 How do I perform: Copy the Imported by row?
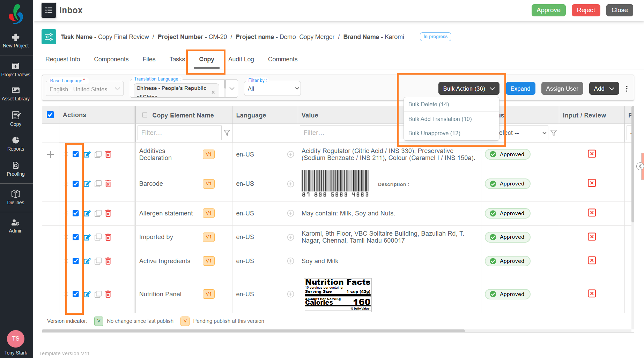click(x=98, y=237)
